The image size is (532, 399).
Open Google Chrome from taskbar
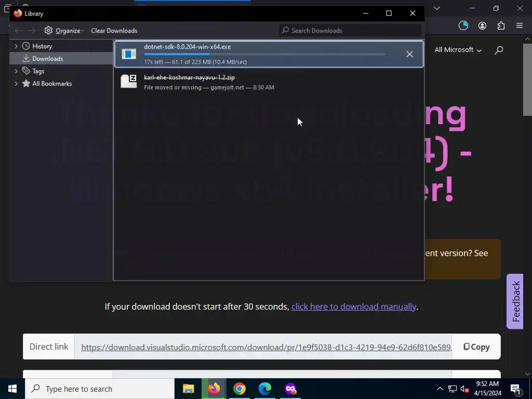click(x=239, y=389)
